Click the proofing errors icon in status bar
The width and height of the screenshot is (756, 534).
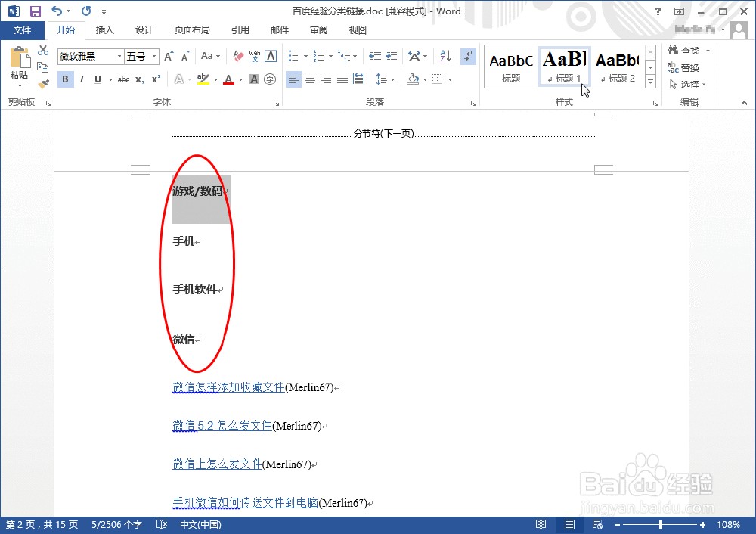(162, 524)
